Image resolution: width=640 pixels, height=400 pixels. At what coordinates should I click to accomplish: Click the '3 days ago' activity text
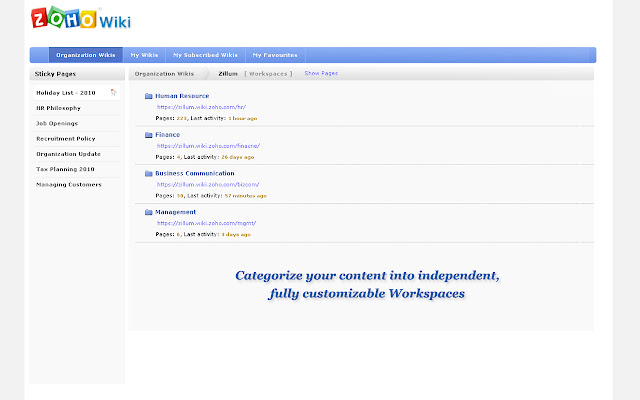tap(236, 235)
